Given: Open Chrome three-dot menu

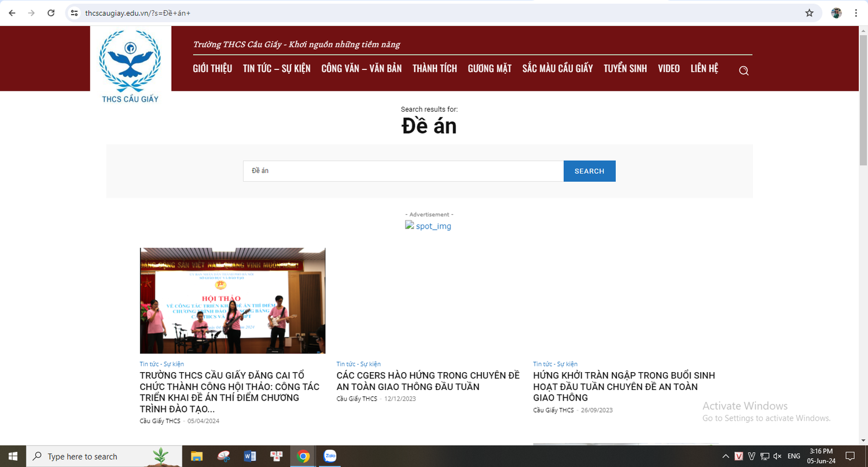Looking at the screenshot, I should point(856,13).
